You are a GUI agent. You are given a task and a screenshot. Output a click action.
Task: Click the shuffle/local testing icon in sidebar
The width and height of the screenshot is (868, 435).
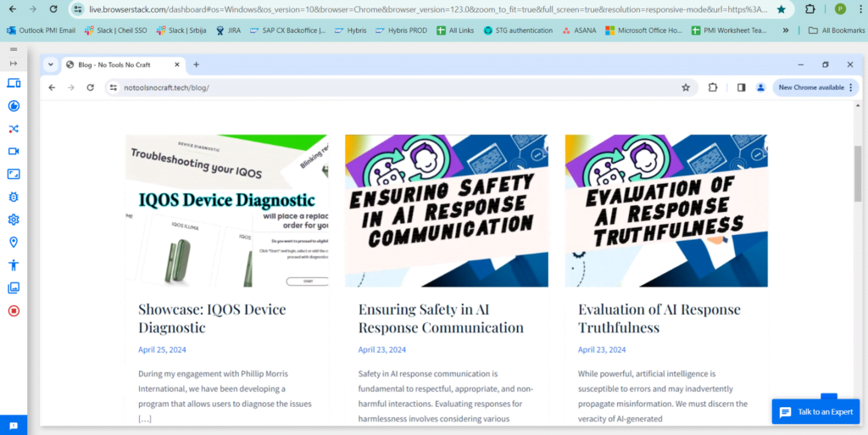(14, 129)
